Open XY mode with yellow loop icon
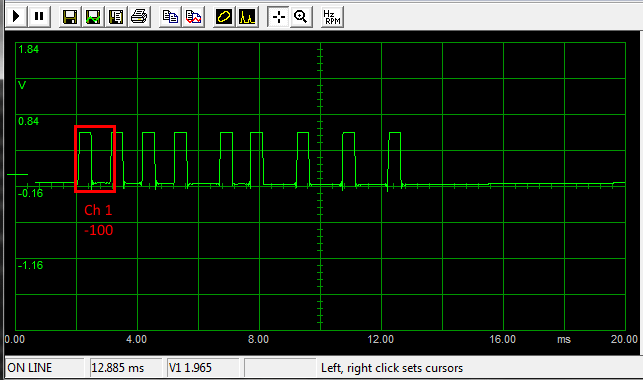This screenshot has height=380, width=643. [x=224, y=17]
